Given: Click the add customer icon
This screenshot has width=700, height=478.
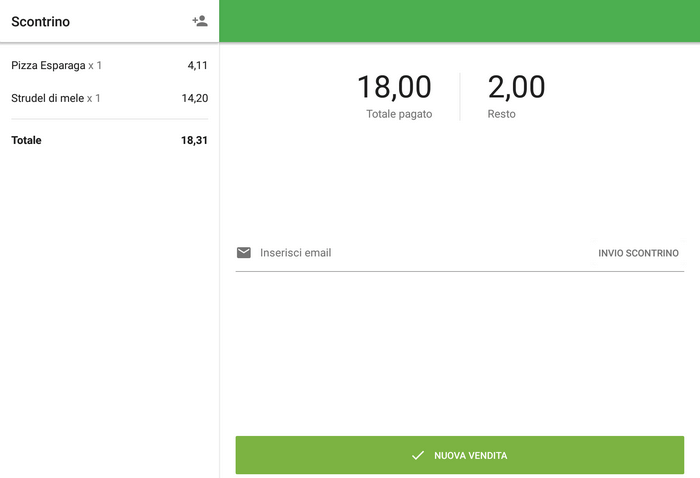Looking at the screenshot, I should (x=200, y=21).
